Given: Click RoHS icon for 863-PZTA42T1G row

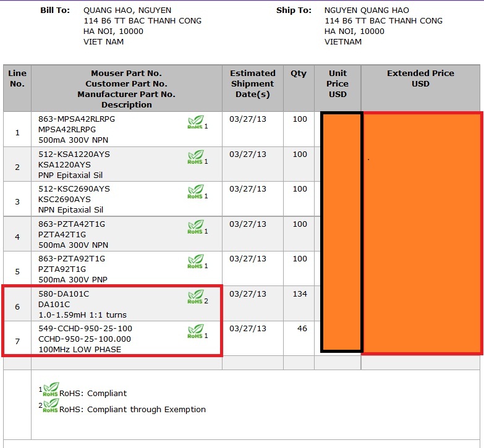Looking at the screenshot, I should (196, 227).
